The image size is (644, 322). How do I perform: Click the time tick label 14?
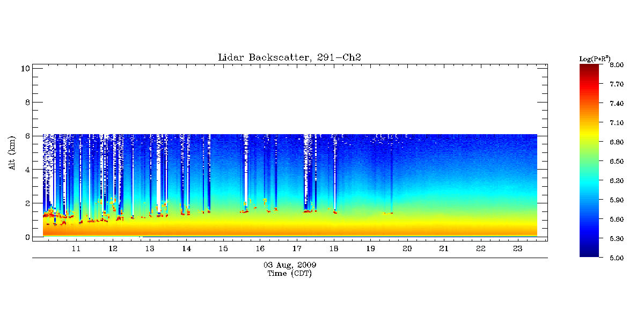186,248
